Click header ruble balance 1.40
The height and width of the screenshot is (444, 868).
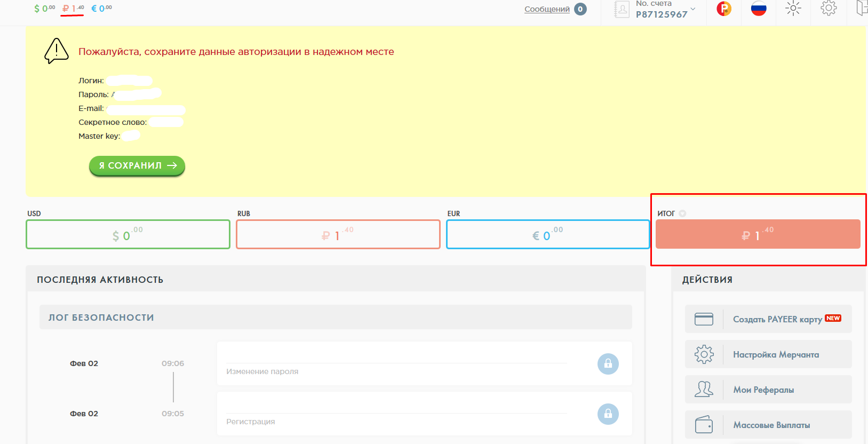coord(73,9)
